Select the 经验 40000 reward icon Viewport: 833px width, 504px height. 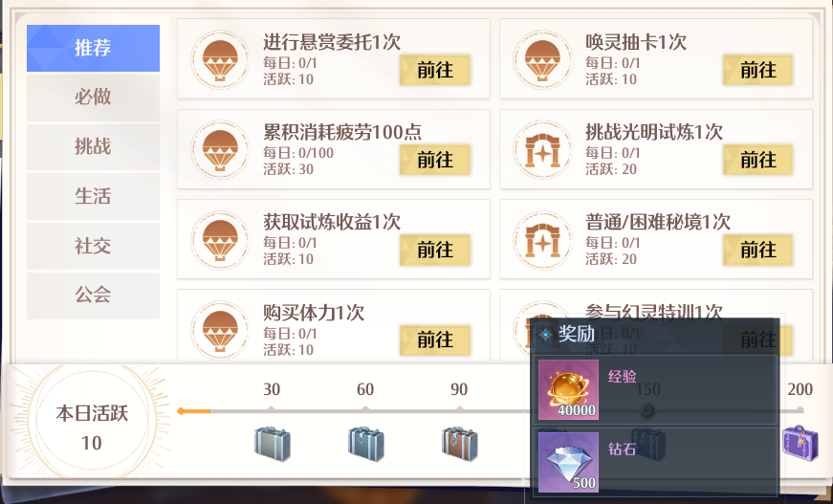568,390
